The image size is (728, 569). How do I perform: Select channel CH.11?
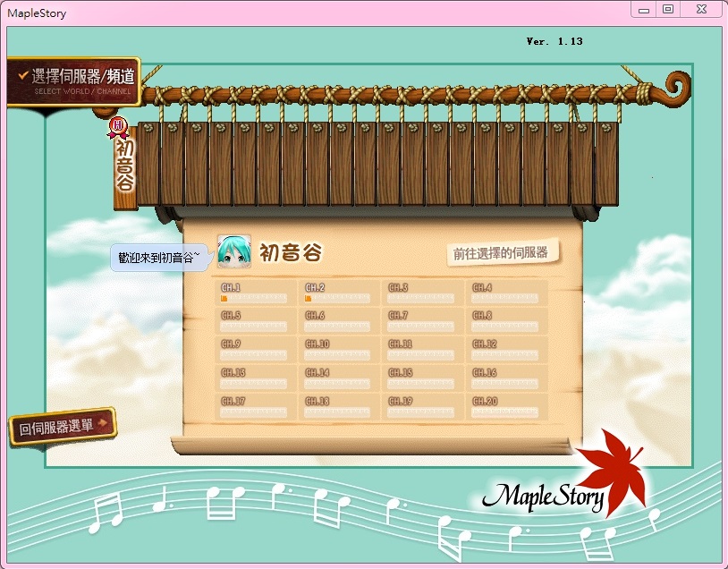pyautogui.click(x=422, y=349)
